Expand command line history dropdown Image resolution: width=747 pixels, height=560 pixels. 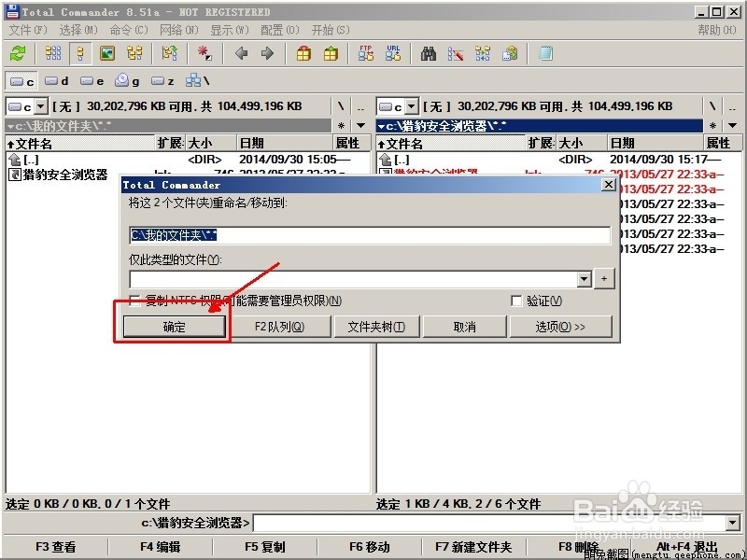733,524
